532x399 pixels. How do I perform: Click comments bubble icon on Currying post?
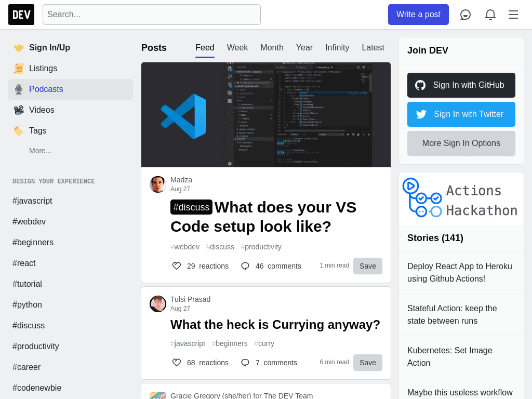click(x=245, y=363)
